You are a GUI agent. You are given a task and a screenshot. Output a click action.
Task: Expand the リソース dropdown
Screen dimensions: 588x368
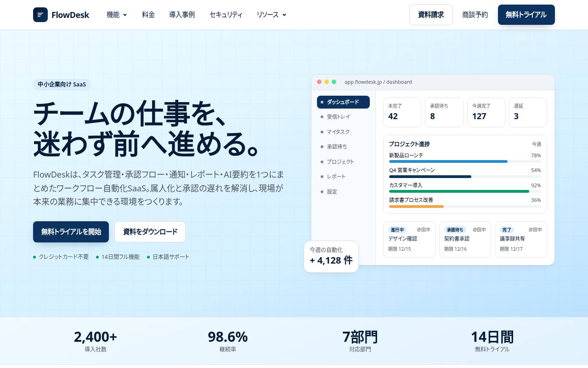[x=271, y=15]
